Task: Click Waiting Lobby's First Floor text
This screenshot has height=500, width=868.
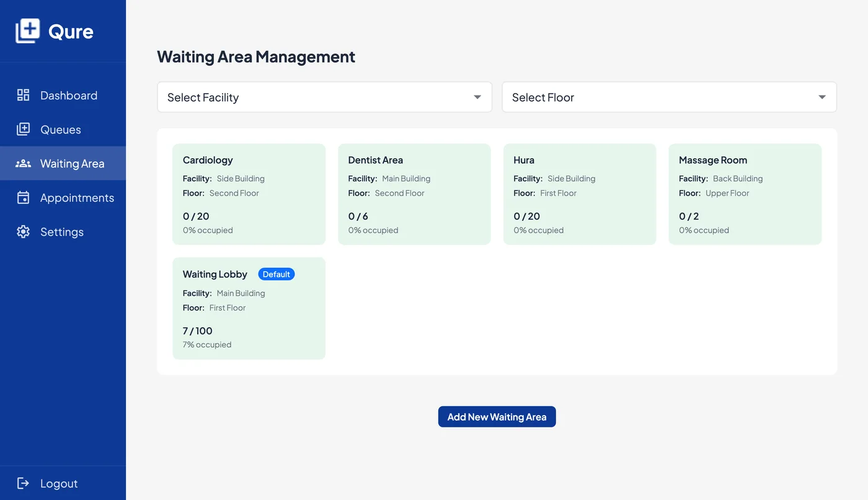Action: 228,308
